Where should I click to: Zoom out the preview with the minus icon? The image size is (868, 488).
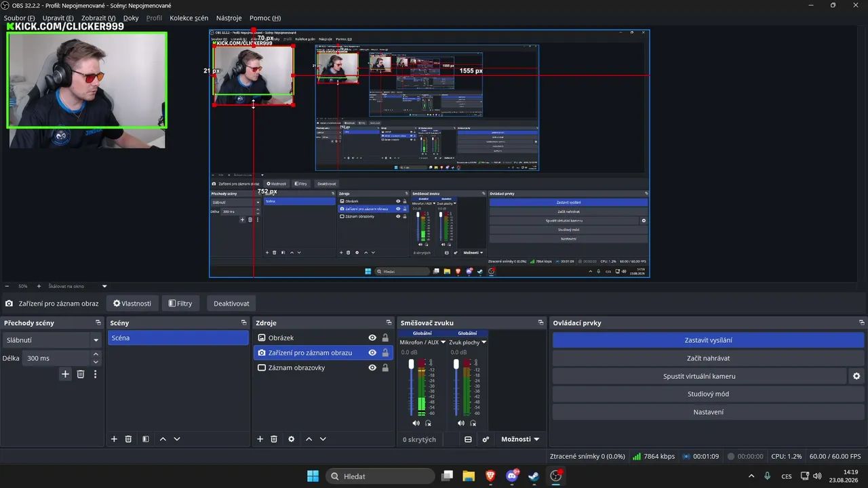[7, 286]
